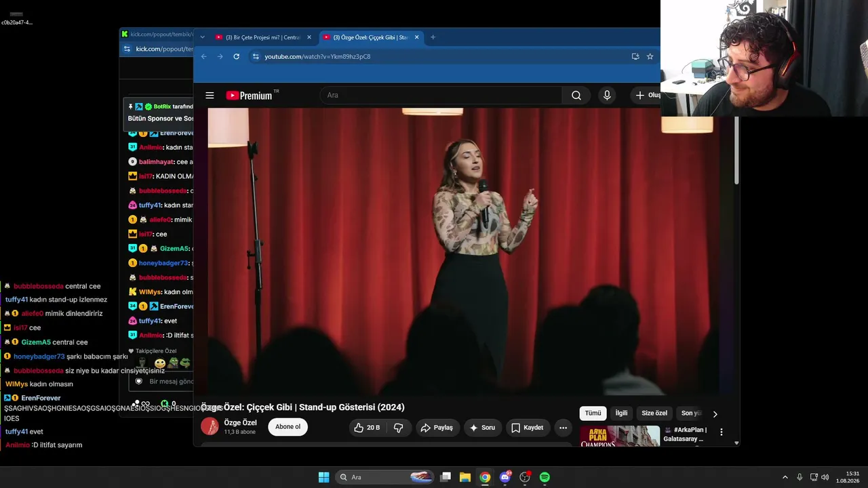Subscribe with the Abone ol button
The height and width of the screenshot is (488, 868).
288,427
